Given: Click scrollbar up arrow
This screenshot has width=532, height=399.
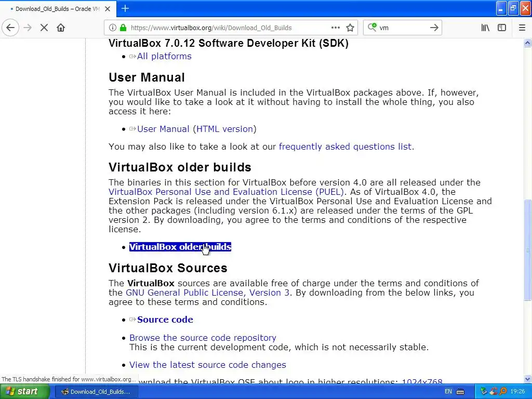Looking at the screenshot, I should 527,43.
